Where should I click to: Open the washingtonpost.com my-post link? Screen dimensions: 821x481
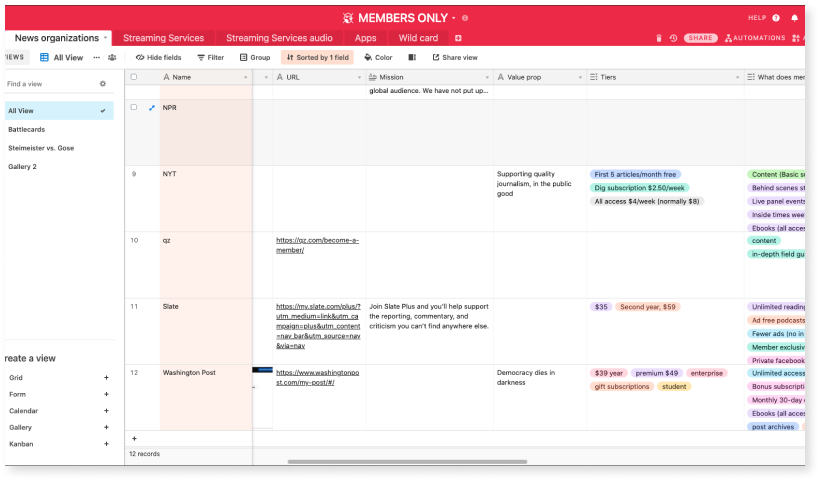[317, 378]
